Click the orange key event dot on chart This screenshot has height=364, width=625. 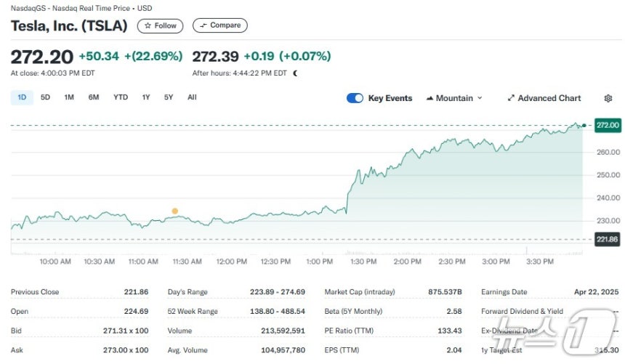pos(174,211)
